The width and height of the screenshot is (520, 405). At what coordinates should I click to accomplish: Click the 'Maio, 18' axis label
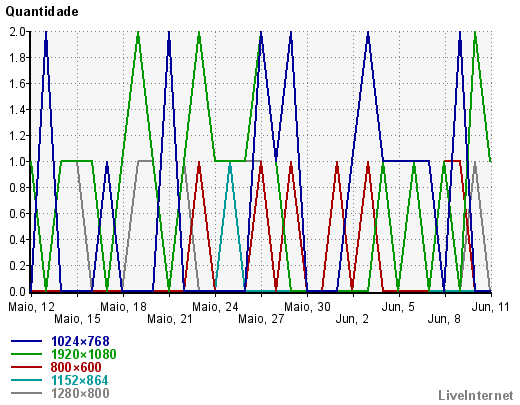[123, 307]
